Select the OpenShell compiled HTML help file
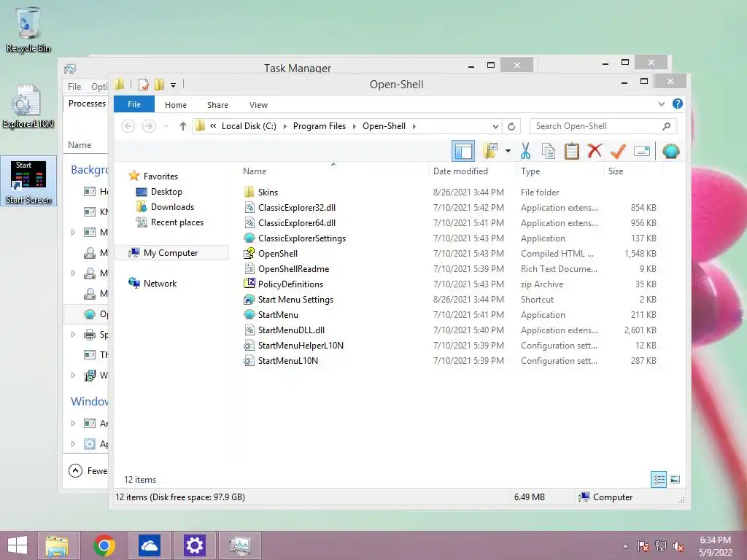This screenshot has width=747, height=560. (x=278, y=253)
